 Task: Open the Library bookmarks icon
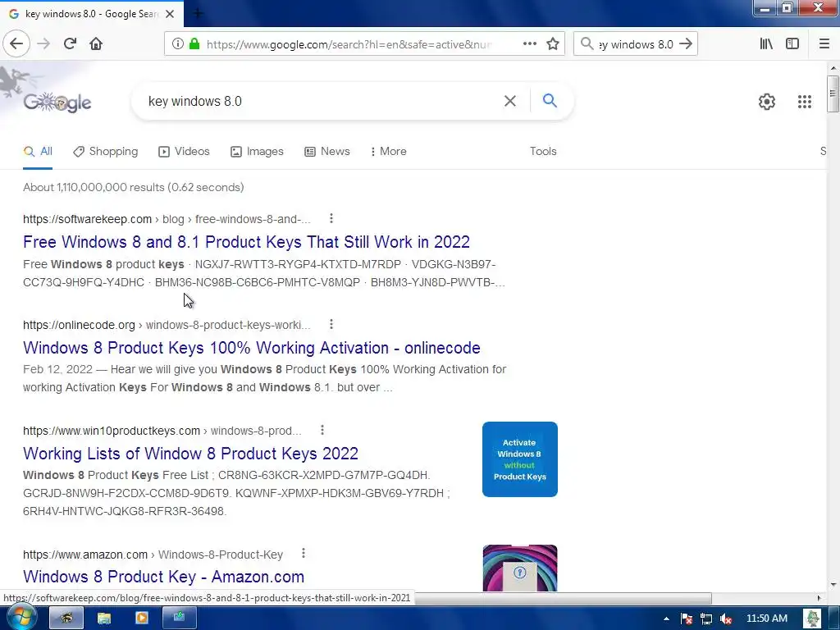(x=766, y=44)
